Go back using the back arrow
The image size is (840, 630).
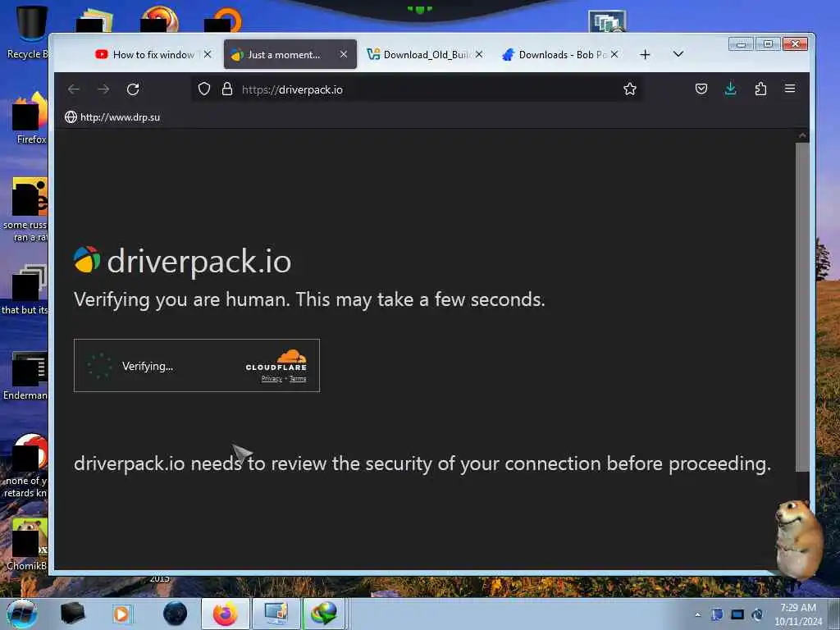[73, 89]
